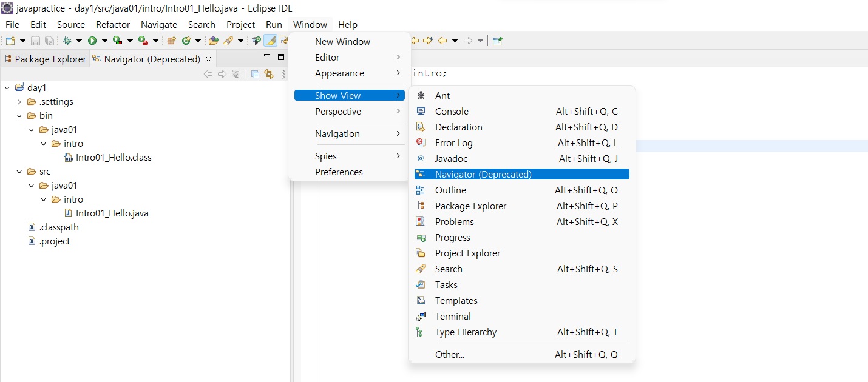This screenshot has height=382, width=868.
Task: Open the Navigator view menu dots
Action: pos(283,74)
